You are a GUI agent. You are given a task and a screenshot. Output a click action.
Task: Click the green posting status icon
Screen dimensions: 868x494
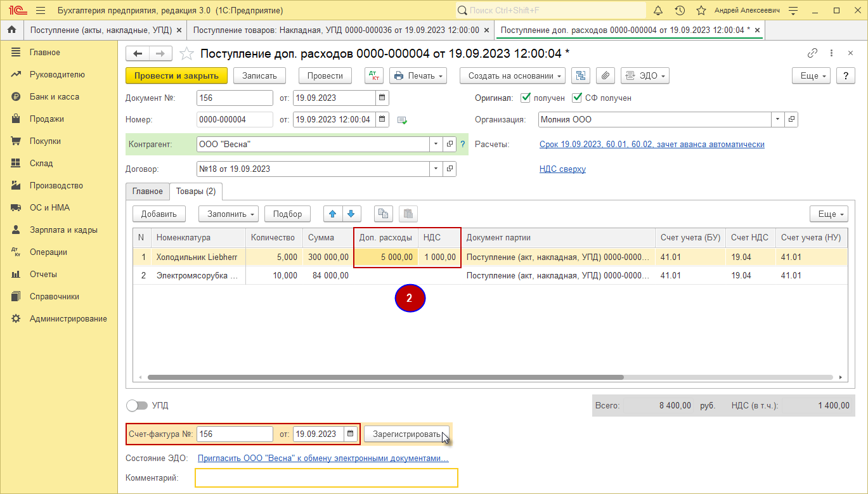tap(402, 120)
